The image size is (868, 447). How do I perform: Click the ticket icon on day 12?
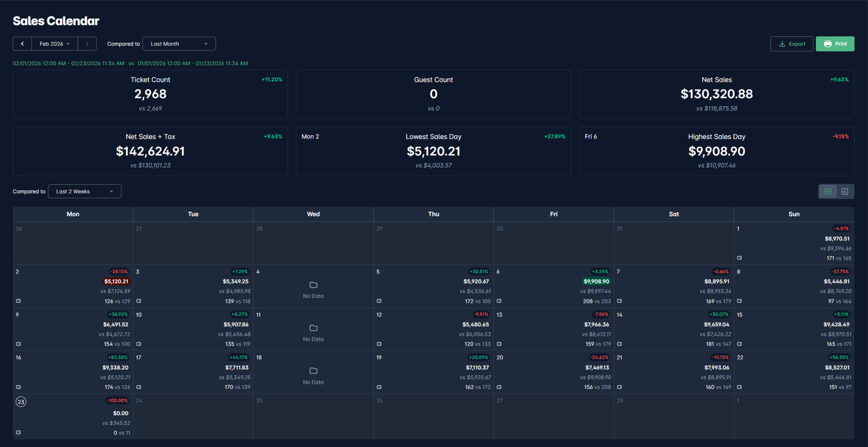(379, 344)
